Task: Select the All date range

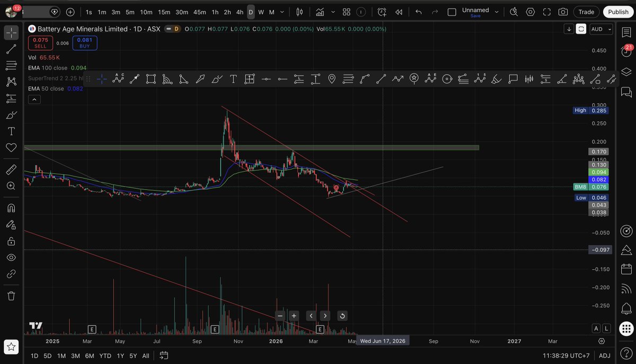Action: tap(146, 356)
